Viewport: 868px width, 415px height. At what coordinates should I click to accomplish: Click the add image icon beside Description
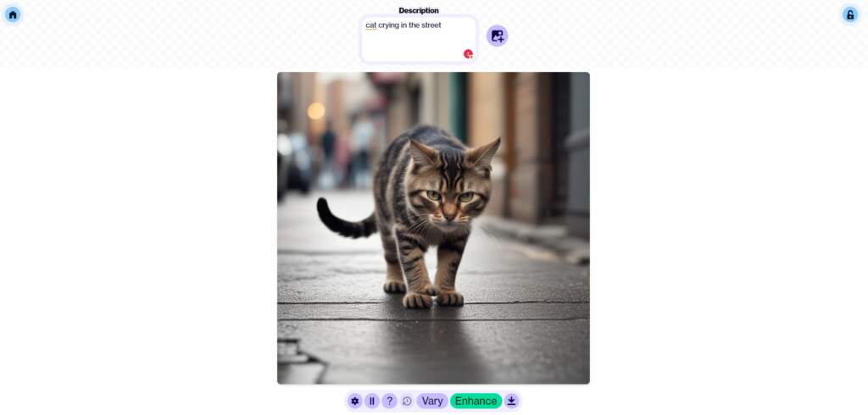[x=497, y=36]
